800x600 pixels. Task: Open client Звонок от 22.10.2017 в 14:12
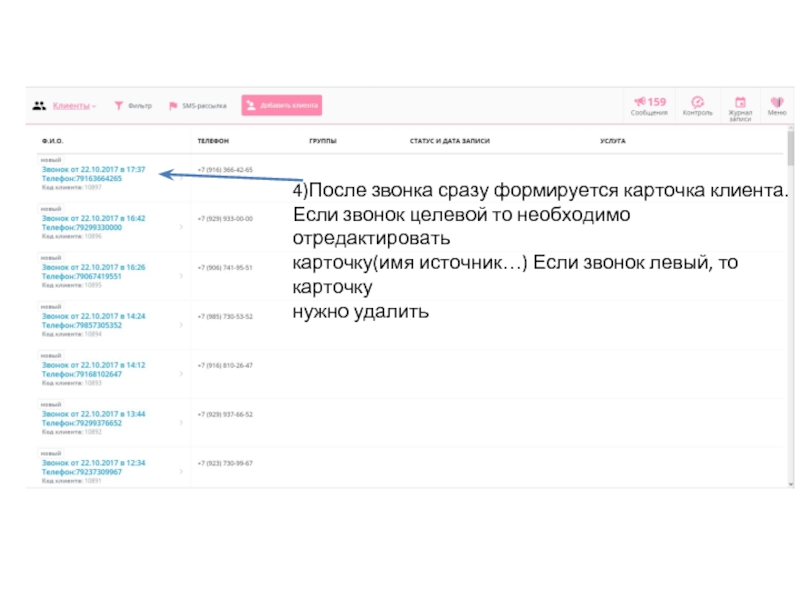[x=93, y=365]
